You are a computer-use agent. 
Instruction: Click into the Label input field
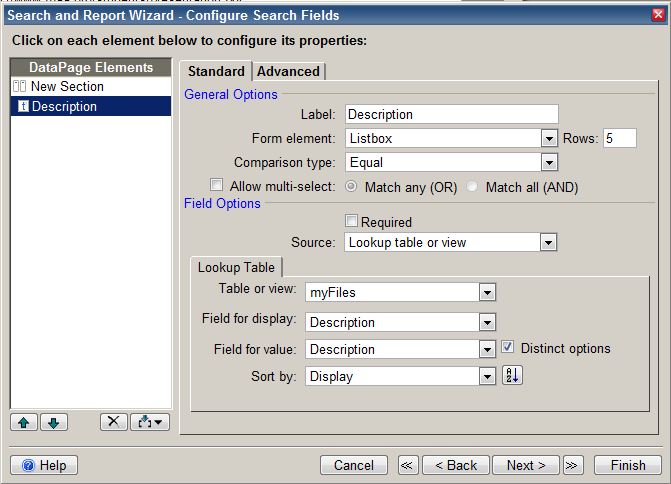[451, 114]
